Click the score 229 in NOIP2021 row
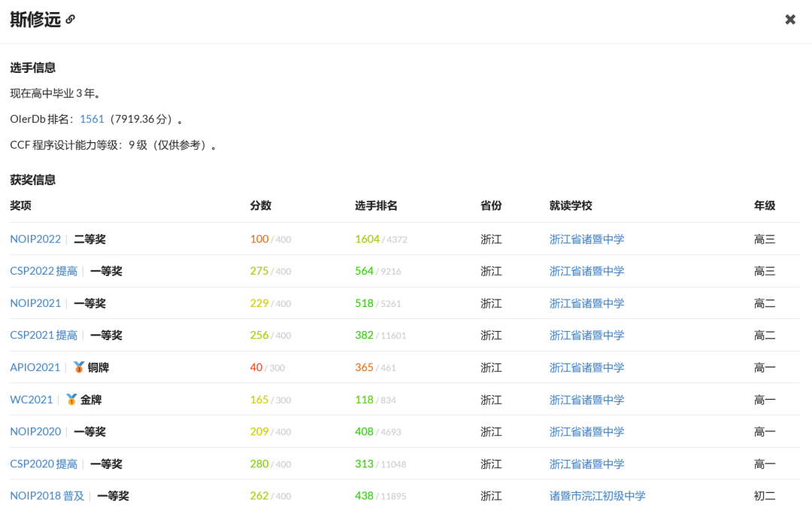 point(259,303)
